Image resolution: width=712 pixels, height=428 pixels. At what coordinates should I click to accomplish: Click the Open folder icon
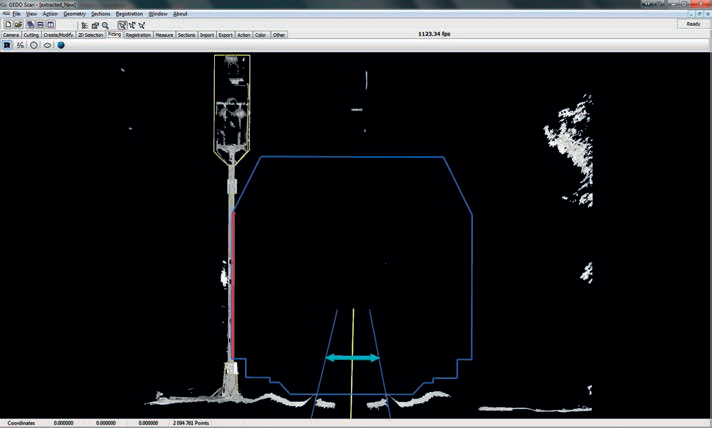(18, 25)
